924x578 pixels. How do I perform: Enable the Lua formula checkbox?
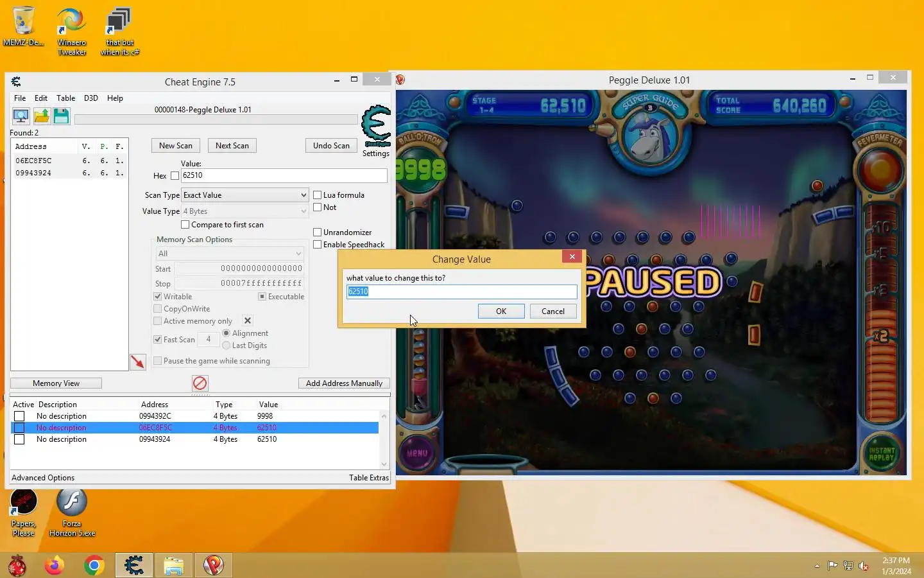click(x=317, y=195)
